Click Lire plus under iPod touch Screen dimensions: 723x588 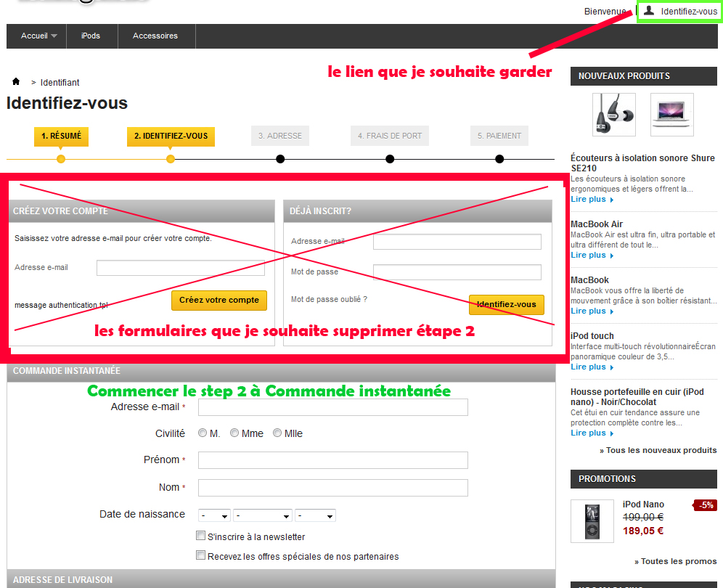[592, 367]
